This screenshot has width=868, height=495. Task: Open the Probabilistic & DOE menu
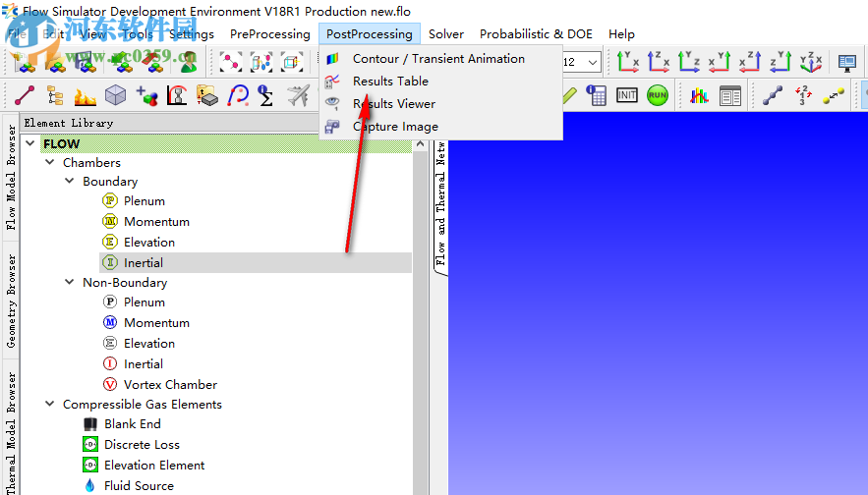pyautogui.click(x=536, y=34)
